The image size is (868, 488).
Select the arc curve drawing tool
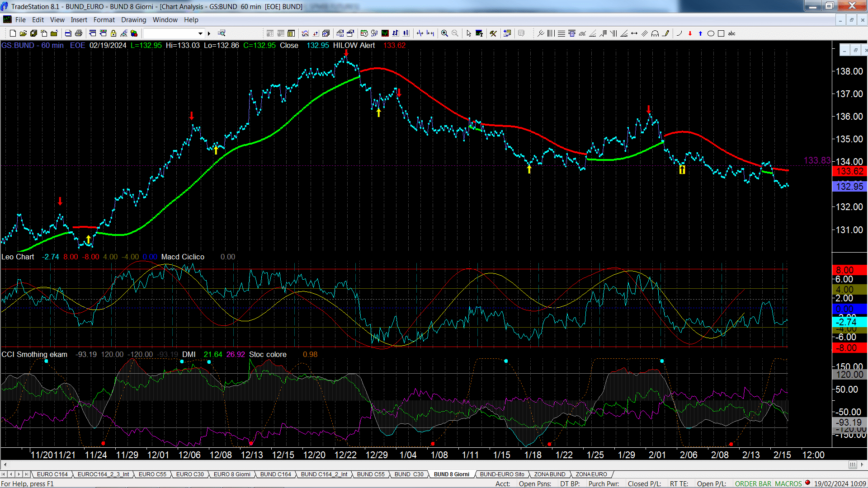click(679, 33)
